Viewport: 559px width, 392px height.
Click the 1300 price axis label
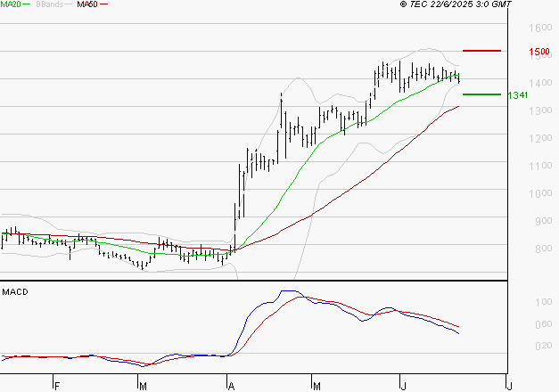(540, 110)
